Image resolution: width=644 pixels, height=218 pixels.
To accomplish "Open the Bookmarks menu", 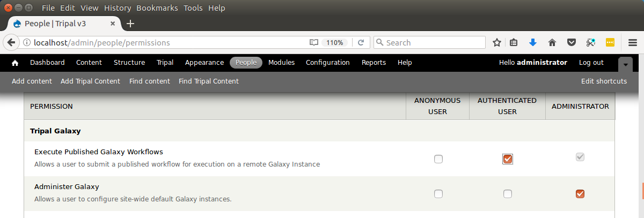I will [x=157, y=8].
